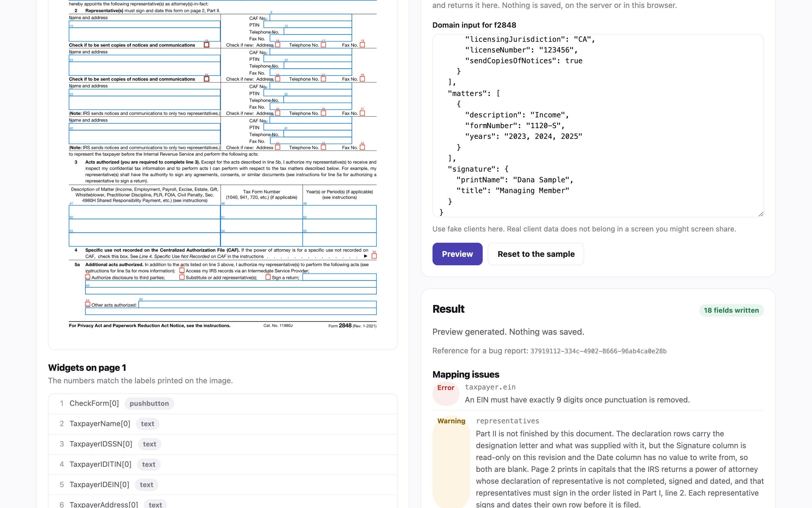Check first representative's copies of notices box
Image resolution: width=812 pixels, height=508 pixels.
click(207, 45)
